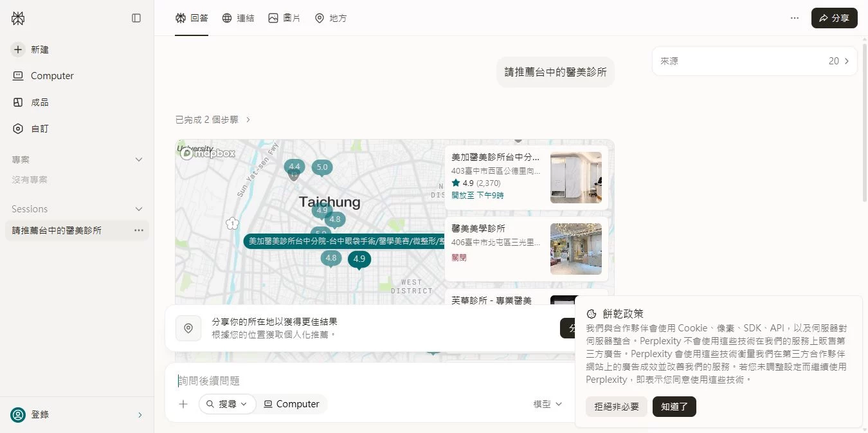The width and height of the screenshot is (868, 433).
Task: Collapse sidebar with panel toggle icon
Action: 136,18
